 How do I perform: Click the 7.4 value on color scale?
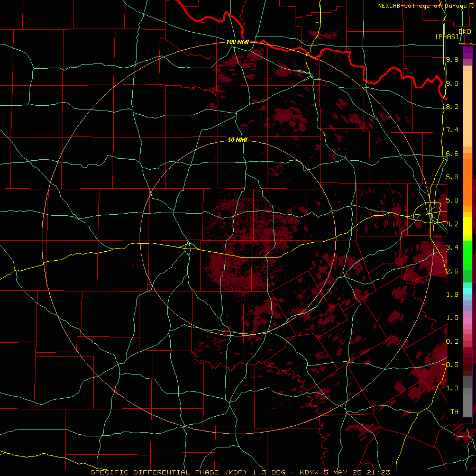pos(452,130)
